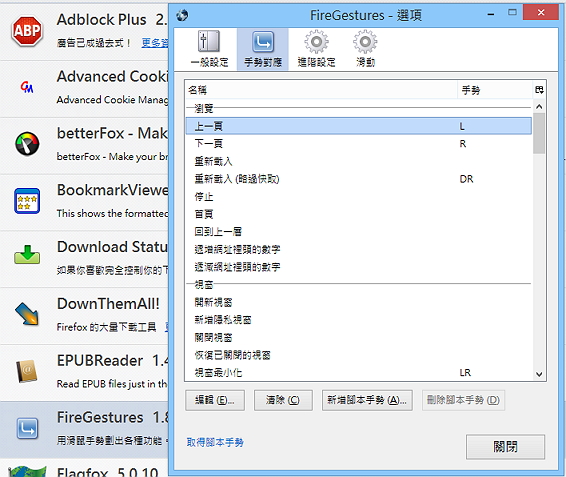Click the EPUBReader book icon

27,371
